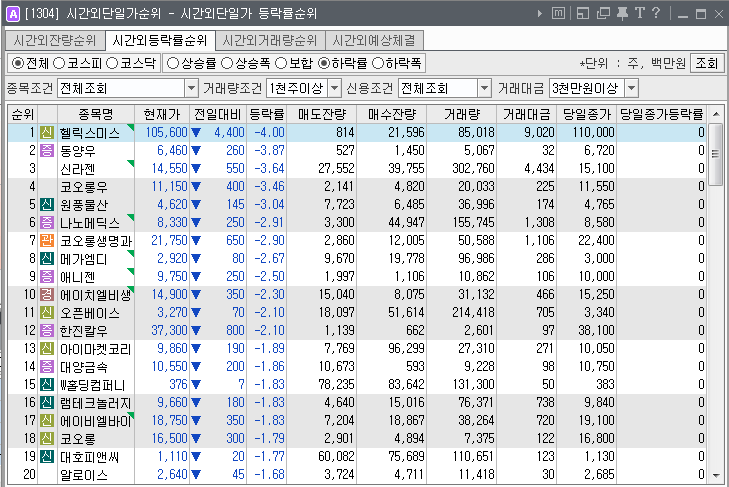
Task: Click the 오픈베이스 price 3,270
Action: 172,313
